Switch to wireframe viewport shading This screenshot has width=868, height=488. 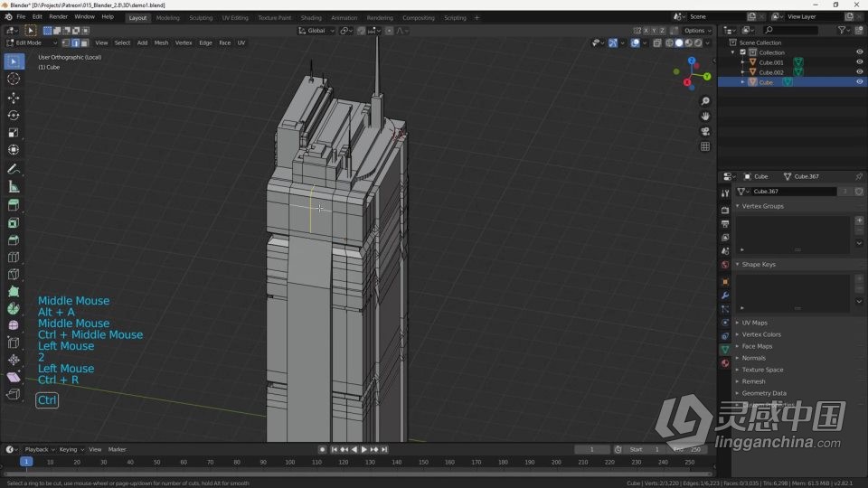point(669,42)
